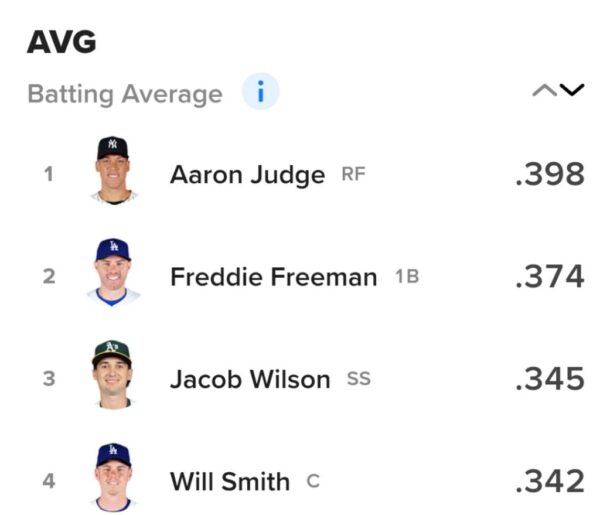Click Aaron Judge's .398 average
Screen dimensions: 600x515
coord(548,174)
